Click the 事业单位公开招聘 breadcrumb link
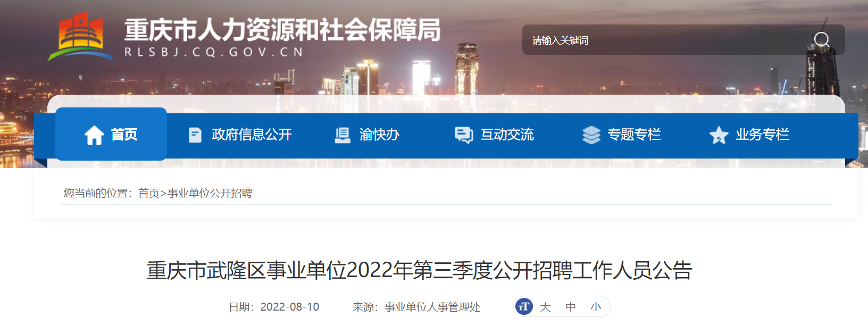The image size is (868, 325). click(x=210, y=193)
